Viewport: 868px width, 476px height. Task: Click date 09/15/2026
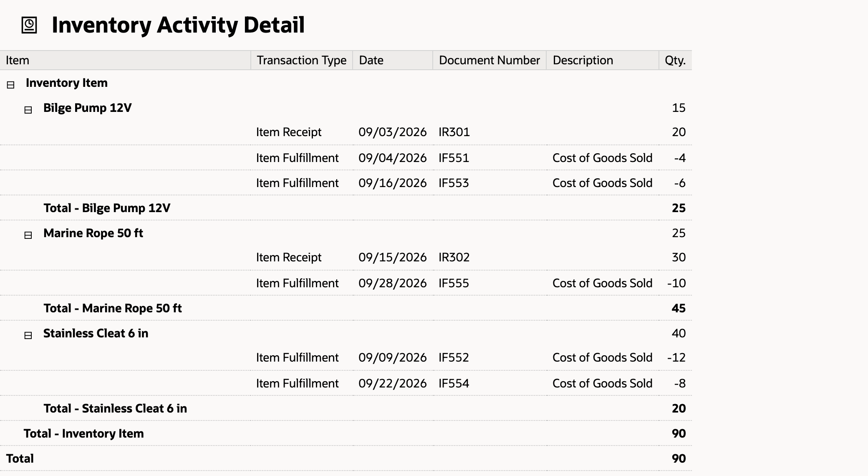[x=393, y=257]
